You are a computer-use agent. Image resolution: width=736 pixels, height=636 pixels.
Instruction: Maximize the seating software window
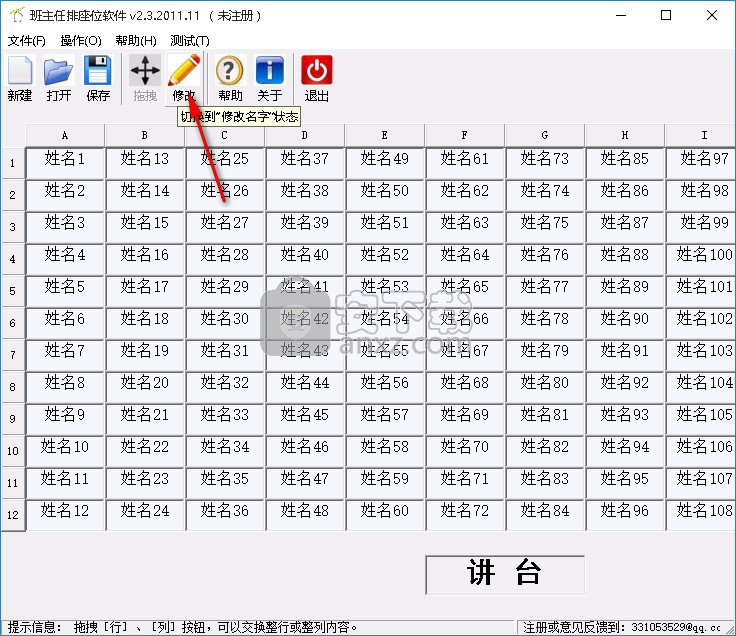tap(666, 15)
